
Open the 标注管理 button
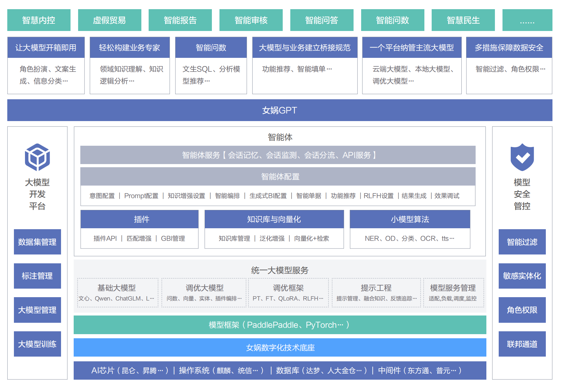point(37,276)
